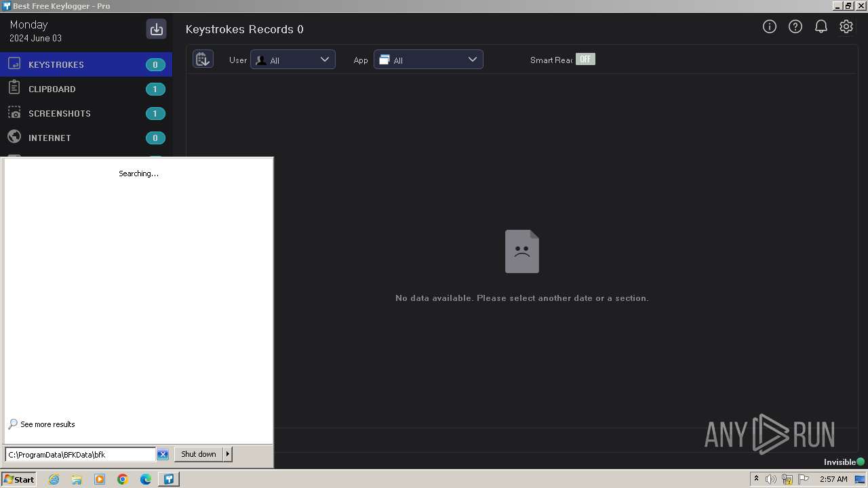
Task: Open Google Chrome from the taskbar
Action: click(x=123, y=479)
